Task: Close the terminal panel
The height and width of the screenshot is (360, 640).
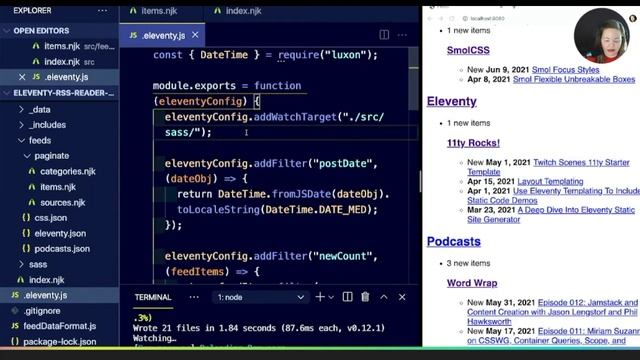Action: coord(402,297)
